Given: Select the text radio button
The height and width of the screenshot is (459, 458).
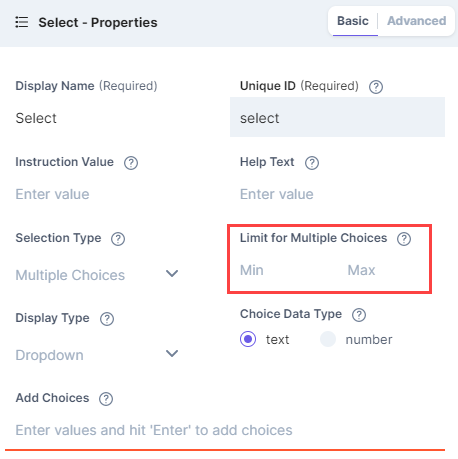Looking at the screenshot, I should pyautogui.click(x=248, y=339).
